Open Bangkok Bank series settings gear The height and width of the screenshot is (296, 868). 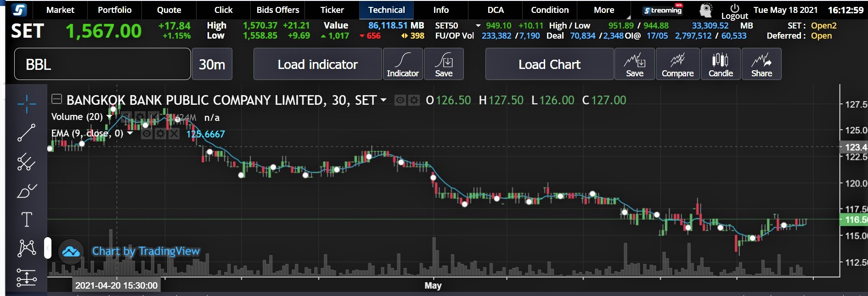tap(414, 100)
